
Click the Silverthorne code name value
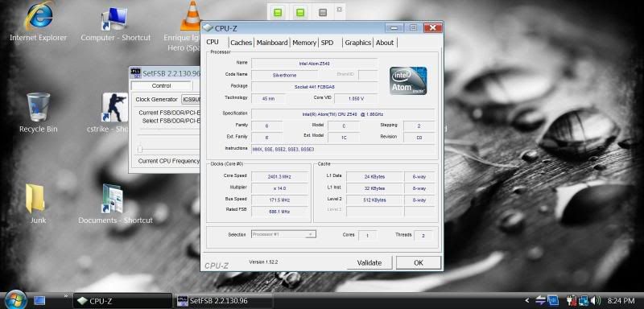point(284,76)
